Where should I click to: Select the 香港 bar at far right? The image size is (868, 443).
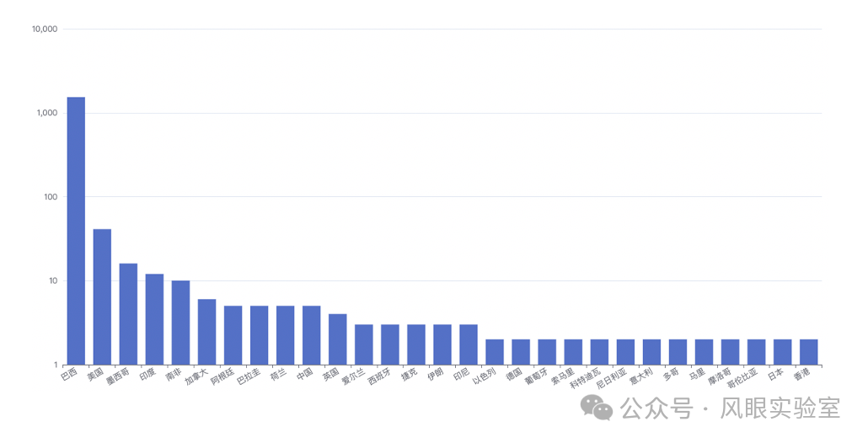click(x=808, y=352)
